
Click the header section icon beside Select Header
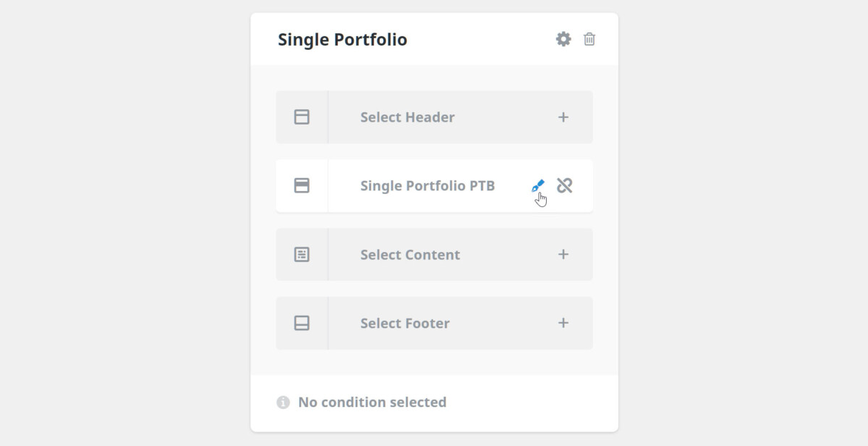(x=302, y=117)
